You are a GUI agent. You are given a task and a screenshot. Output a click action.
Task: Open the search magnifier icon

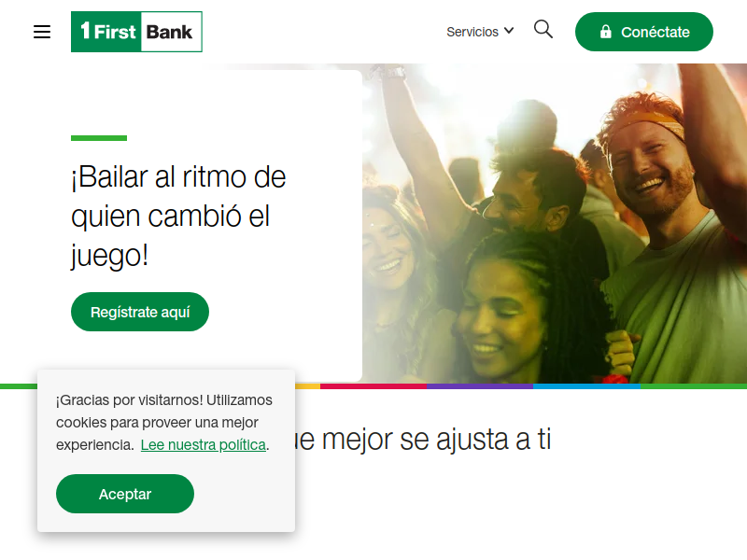[x=543, y=30]
